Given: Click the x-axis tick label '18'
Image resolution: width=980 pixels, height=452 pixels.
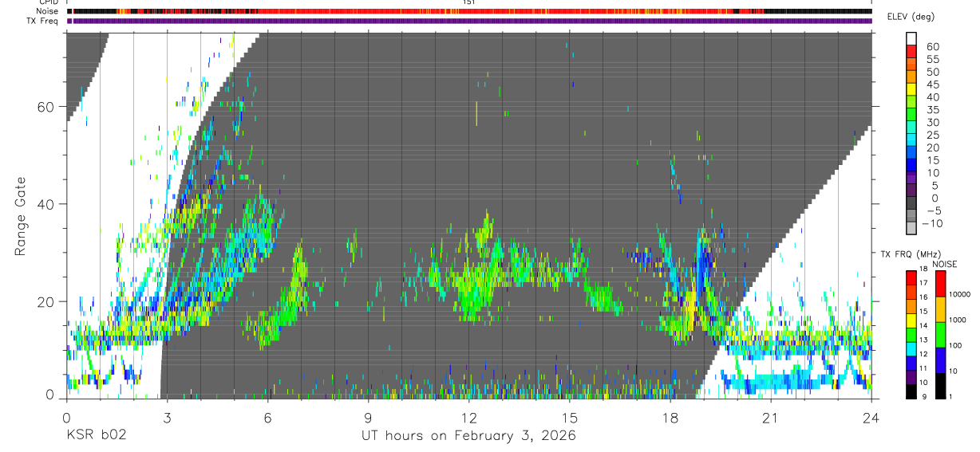Looking at the screenshot, I should click(x=670, y=418).
